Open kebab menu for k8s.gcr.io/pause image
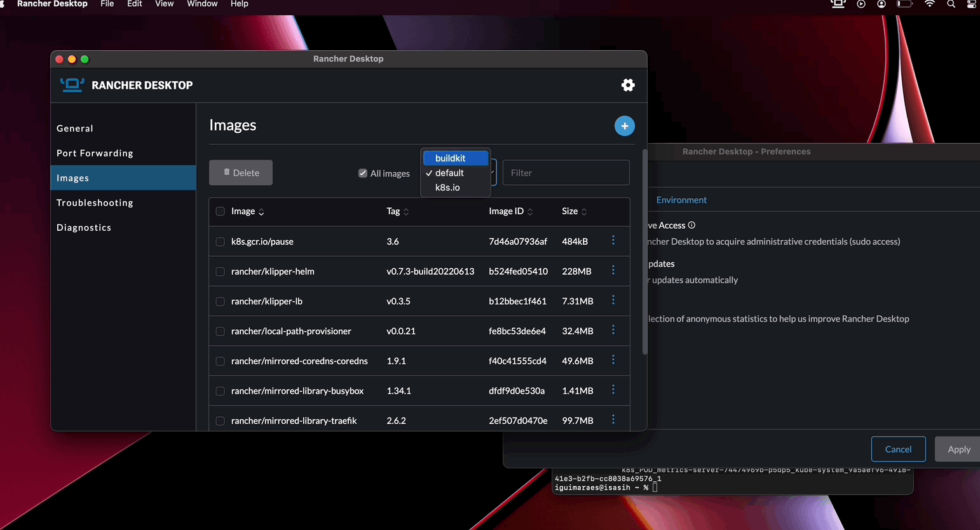The width and height of the screenshot is (980, 530). coord(613,240)
